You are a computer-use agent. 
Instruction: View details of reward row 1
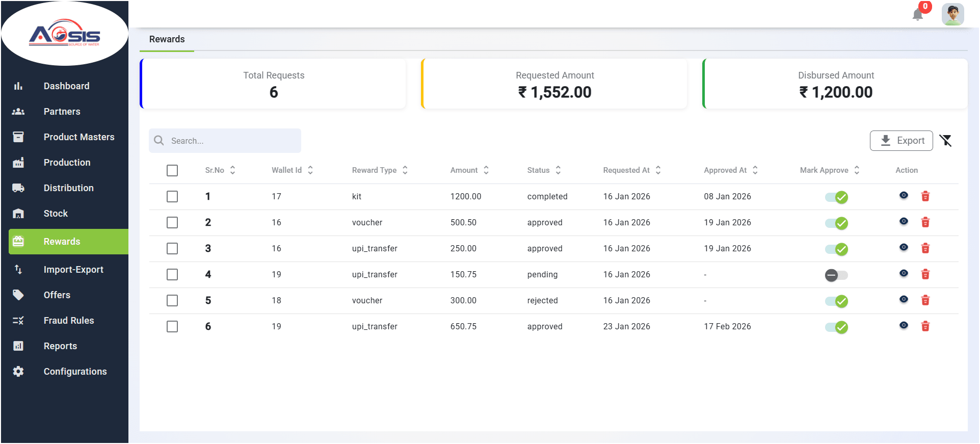coord(904,196)
